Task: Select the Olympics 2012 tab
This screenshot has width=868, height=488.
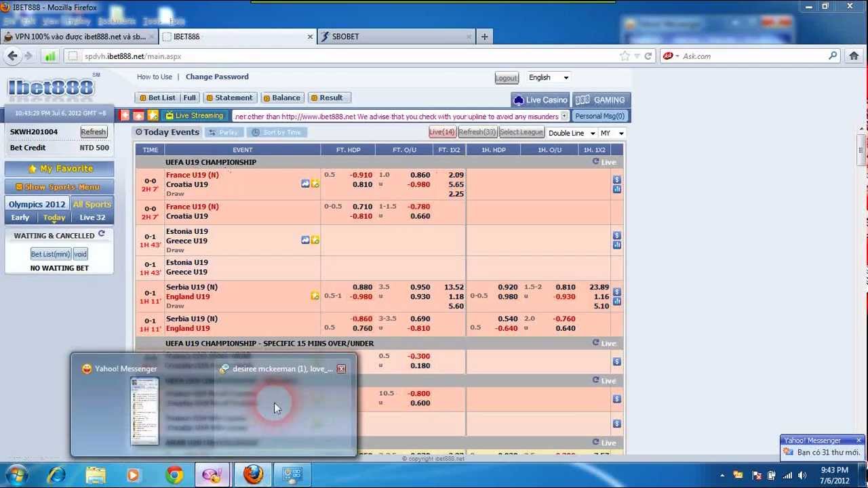Action: pyautogui.click(x=37, y=204)
